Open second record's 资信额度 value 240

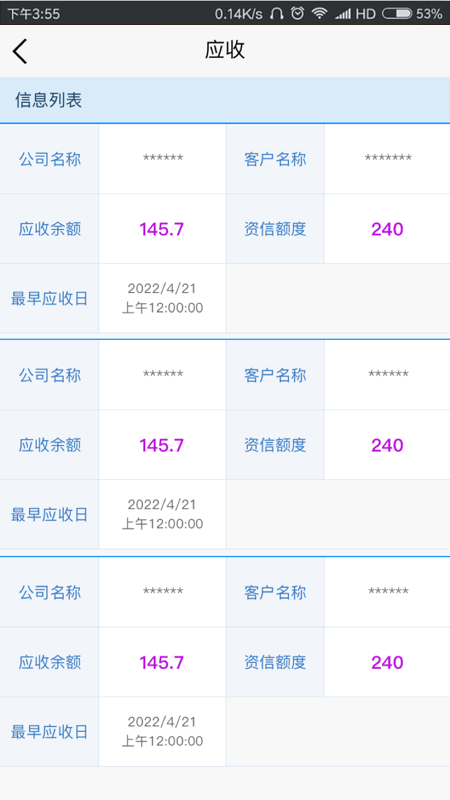tap(387, 445)
